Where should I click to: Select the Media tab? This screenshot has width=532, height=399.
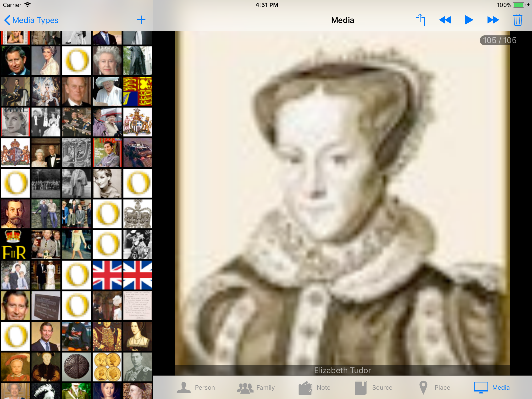click(492, 388)
